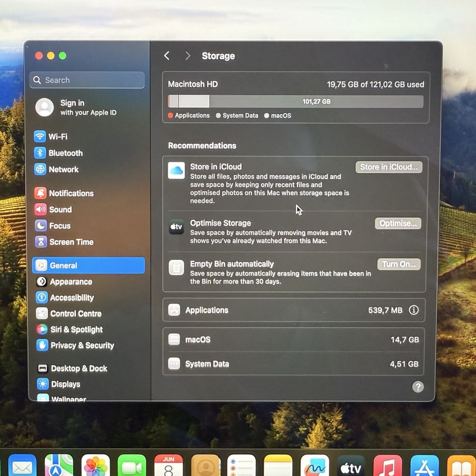Viewport: 476px width, 476px height.
Task: Open Screen Time settings pane
Action: [x=64, y=242]
